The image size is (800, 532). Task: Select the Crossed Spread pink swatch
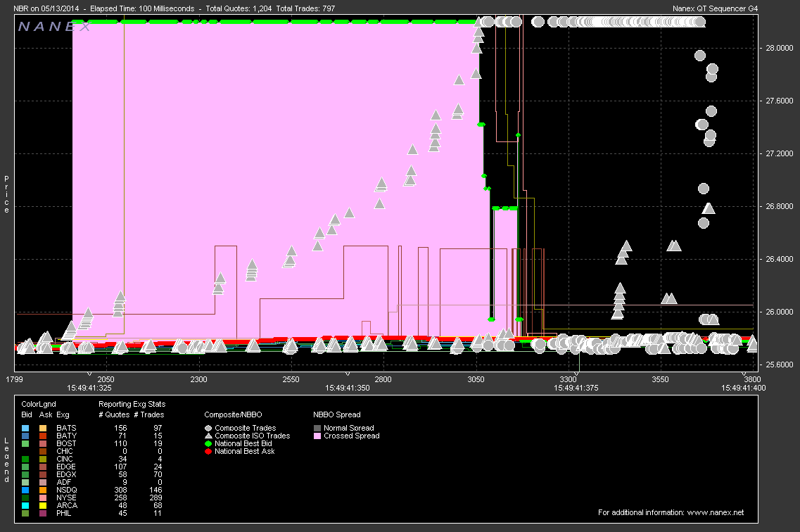click(x=317, y=436)
